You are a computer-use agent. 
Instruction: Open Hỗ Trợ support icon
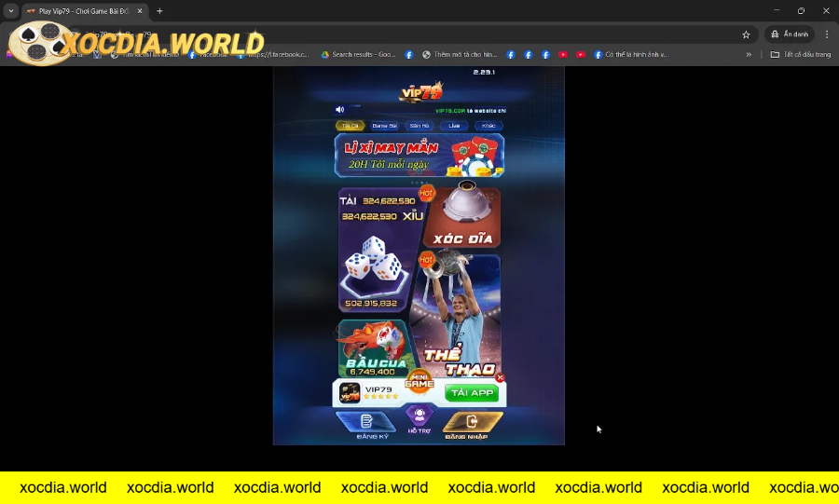pos(419,419)
